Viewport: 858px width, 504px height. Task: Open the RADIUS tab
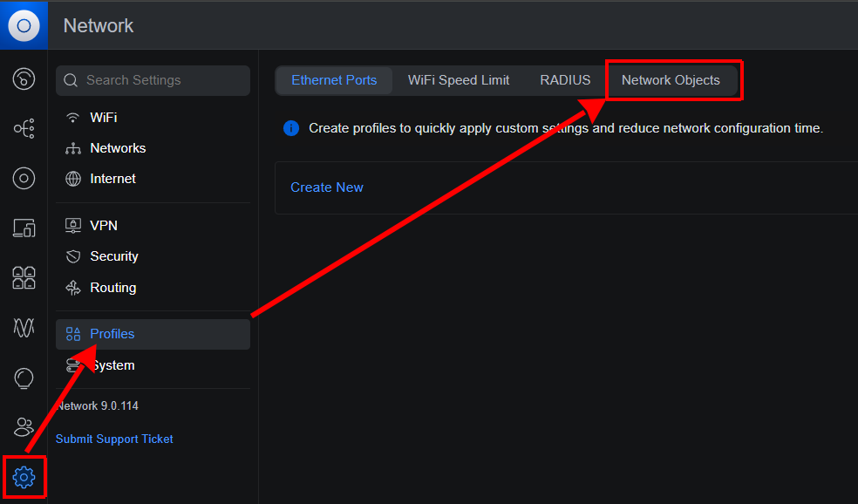point(565,79)
